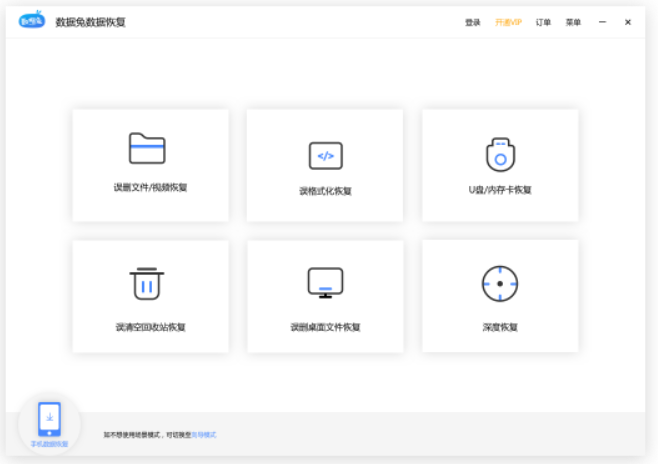658x464 pixels.
Task: Click the folder icon for deleted file recovery
Action: (147, 149)
